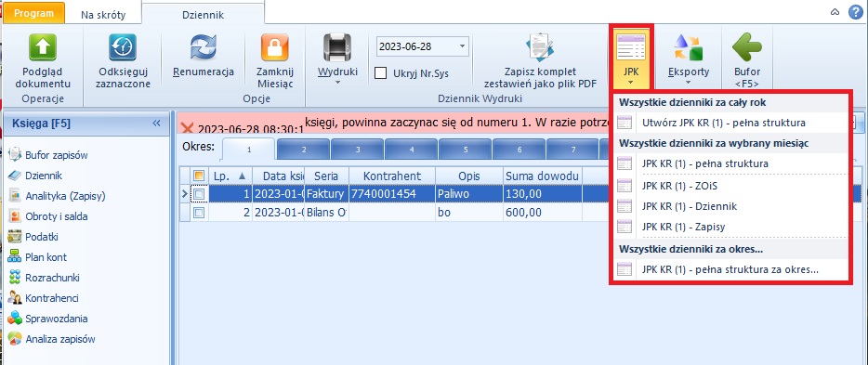Choose Utwórz JPK KR (1) - pełna struktura
The width and height of the screenshot is (868, 365).
pyautogui.click(x=730, y=123)
